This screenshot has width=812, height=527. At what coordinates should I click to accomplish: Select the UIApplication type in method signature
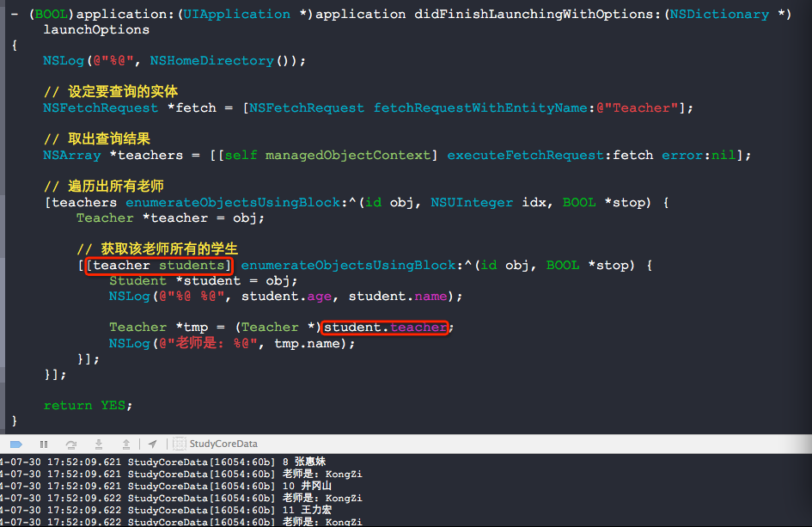pyautogui.click(x=236, y=14)
